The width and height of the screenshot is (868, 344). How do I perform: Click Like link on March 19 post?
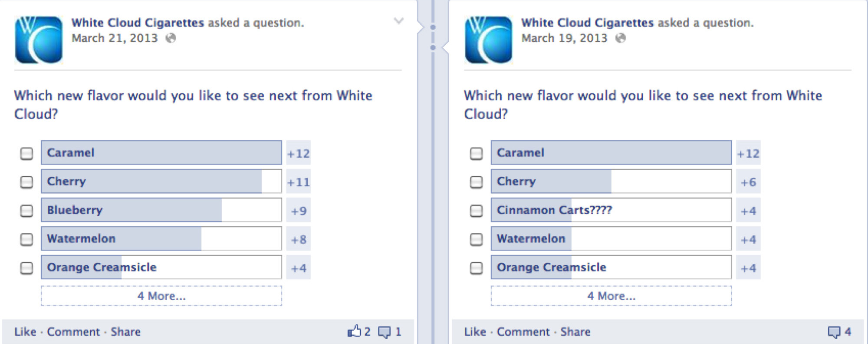tap(475, 332)
